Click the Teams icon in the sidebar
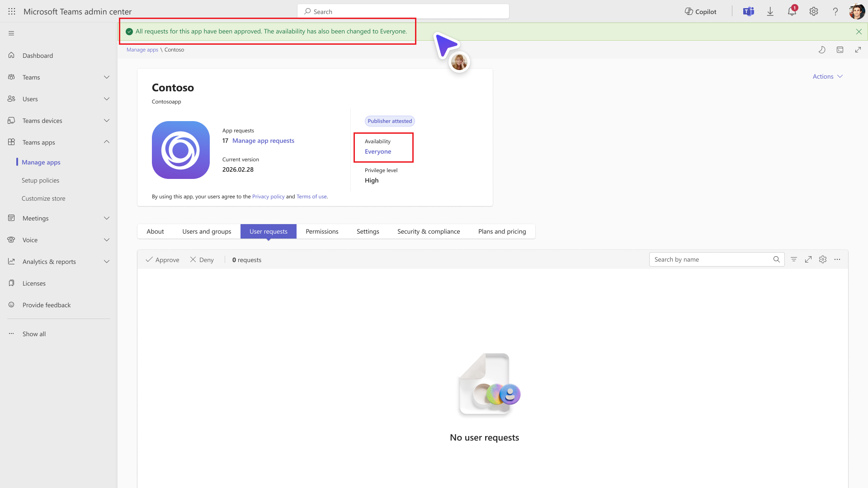The height and width of the screenshot is (488, 868). (11, 77)
